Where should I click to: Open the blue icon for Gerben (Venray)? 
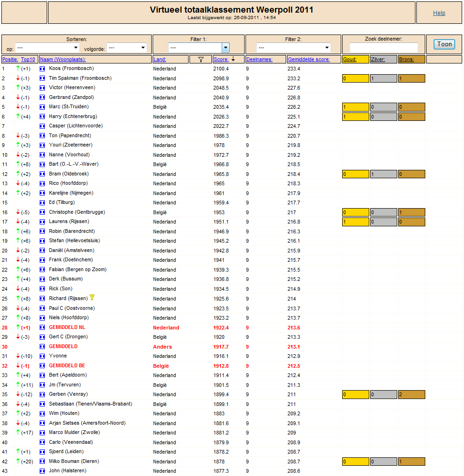coord(42,394)
